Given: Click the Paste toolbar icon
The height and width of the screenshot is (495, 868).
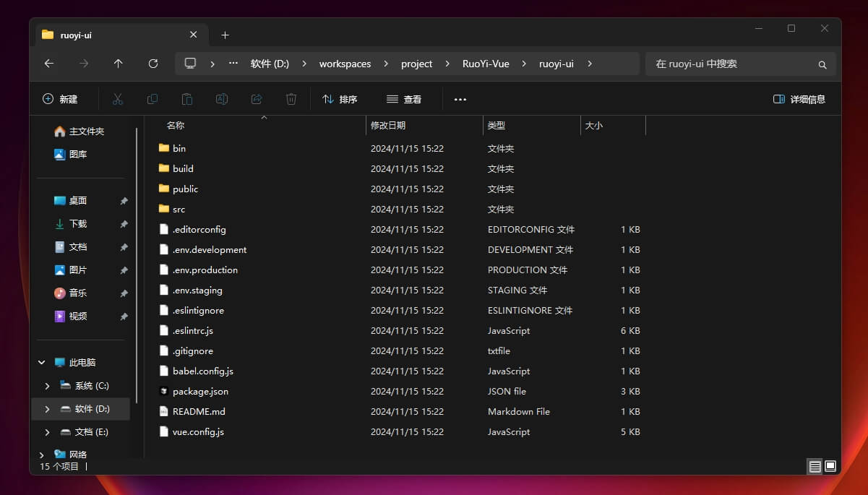Looking at the screenshot, I should [x=187, y=99].
